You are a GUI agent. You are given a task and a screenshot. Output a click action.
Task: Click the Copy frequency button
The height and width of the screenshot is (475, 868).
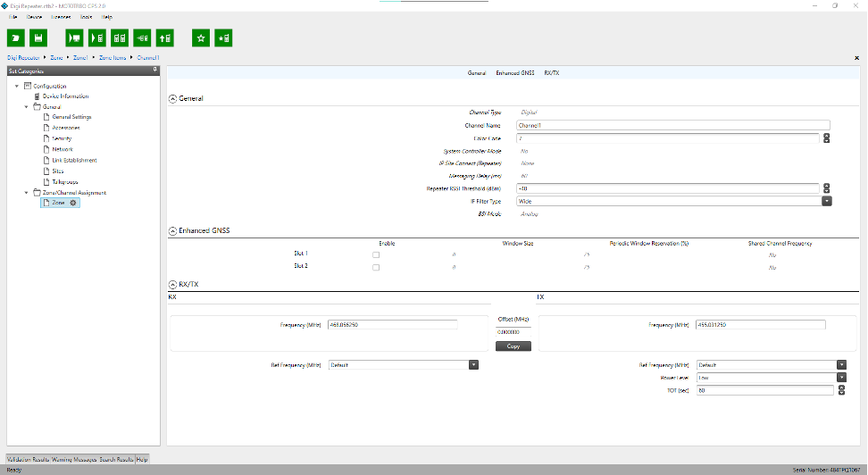513,346
